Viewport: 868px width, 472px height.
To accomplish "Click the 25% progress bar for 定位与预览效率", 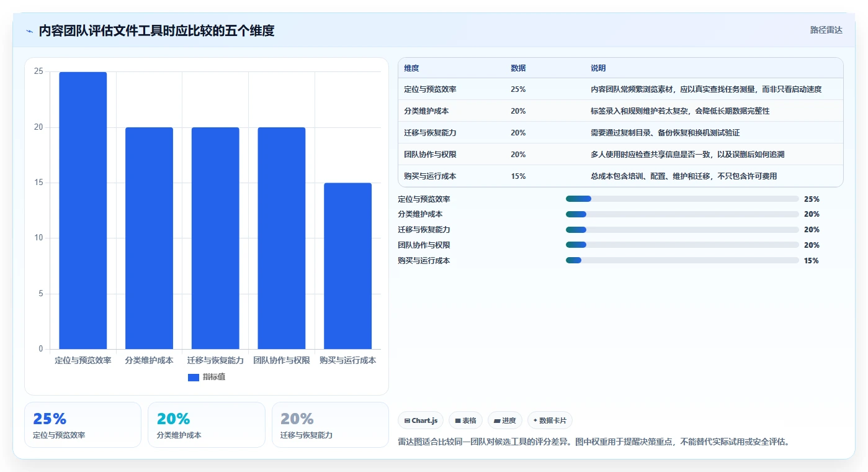I will click(x=682, y=199).
